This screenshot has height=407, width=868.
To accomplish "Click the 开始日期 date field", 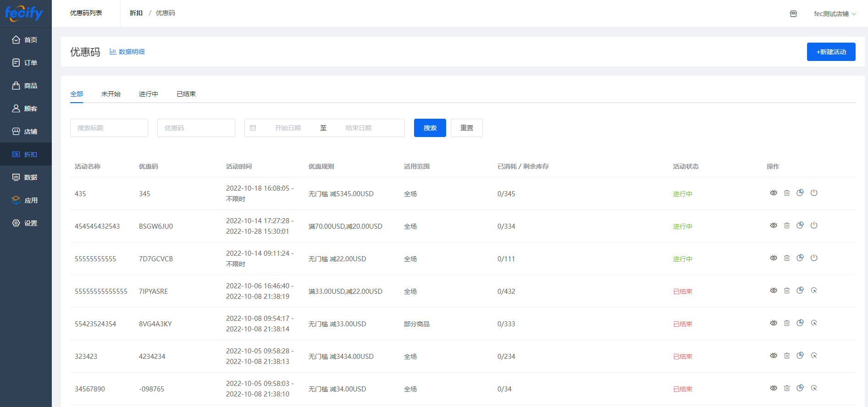I will click(x=288, y=128).
